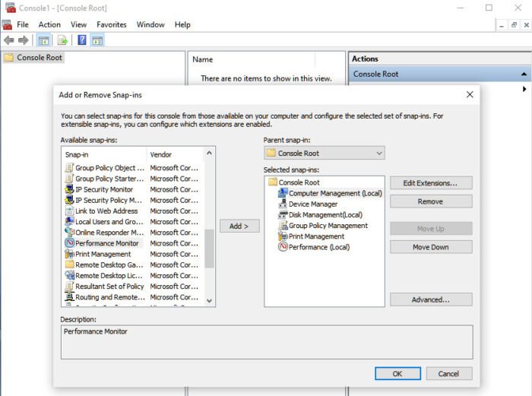Click the Edit Extensions... button
The width and height of the screenshot is (532, 396).
tap(431, 183)
